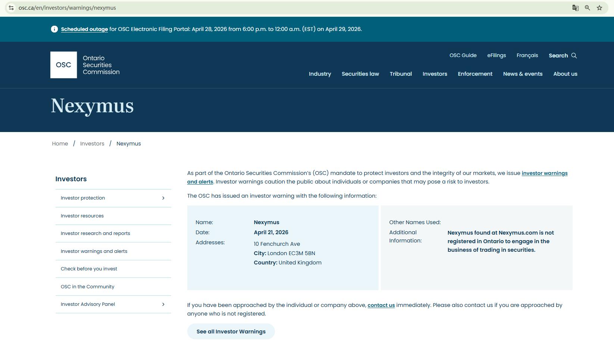This screenshot has height=364, width=614.
Task: Click the Home breadcrumb link
Action: pos(60,144)
